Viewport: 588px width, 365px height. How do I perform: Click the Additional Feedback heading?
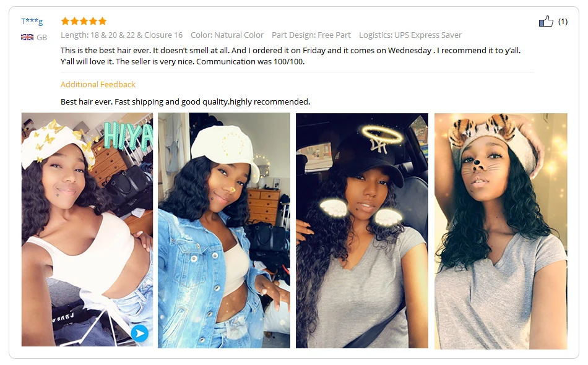98,84
